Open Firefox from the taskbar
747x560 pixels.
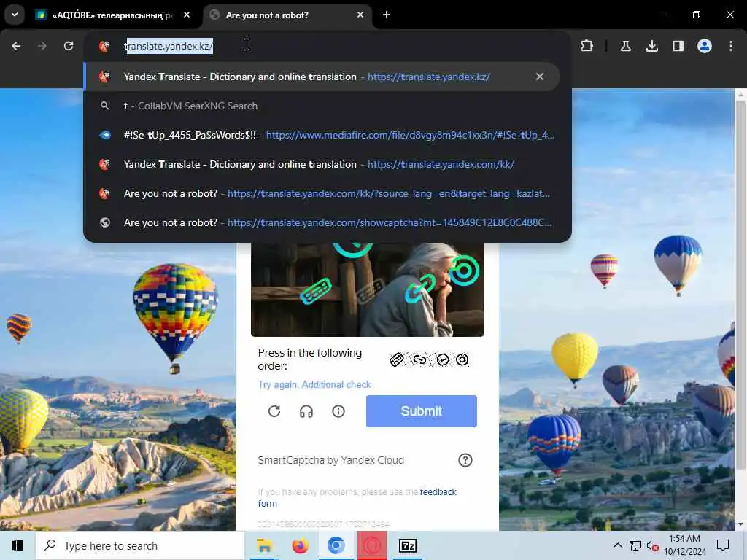pos(300,545)
